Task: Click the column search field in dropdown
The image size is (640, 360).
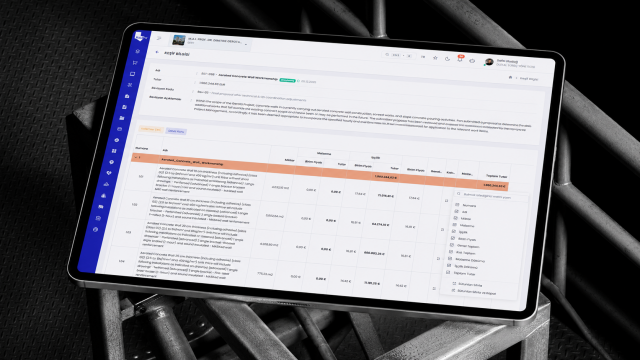Action: (492, 196)
